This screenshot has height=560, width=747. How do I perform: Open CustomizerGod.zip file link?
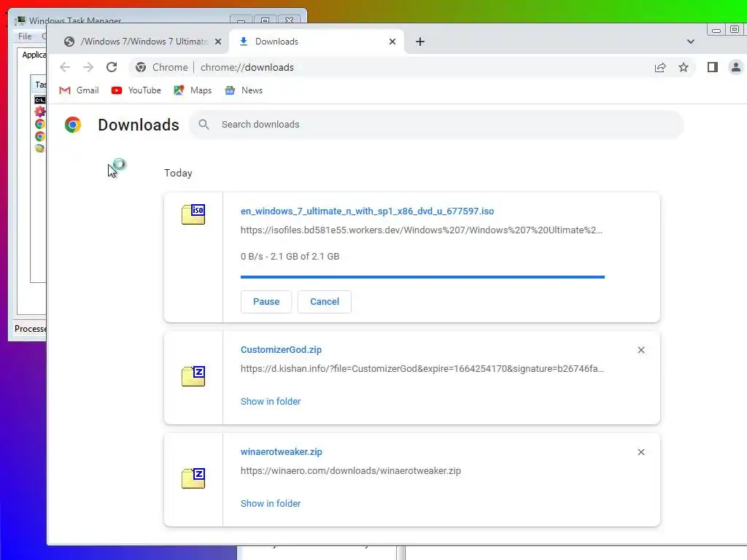click(x=281, y=349)
